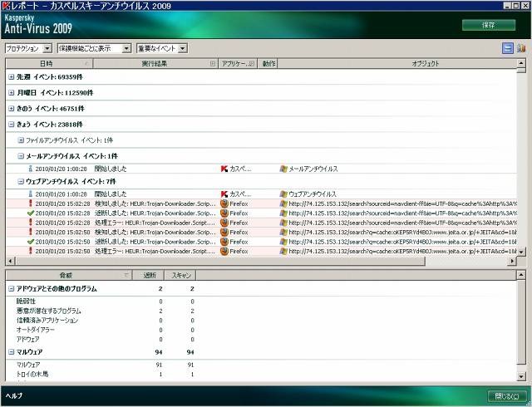Open the プロテクション dropdown

point(47,48)
